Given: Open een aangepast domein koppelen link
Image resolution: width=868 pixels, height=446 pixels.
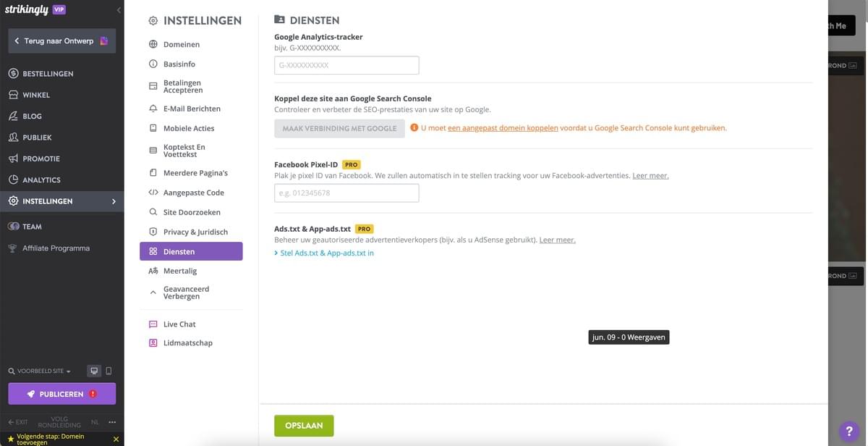Looking at the screenshot, I should [503, 128].
